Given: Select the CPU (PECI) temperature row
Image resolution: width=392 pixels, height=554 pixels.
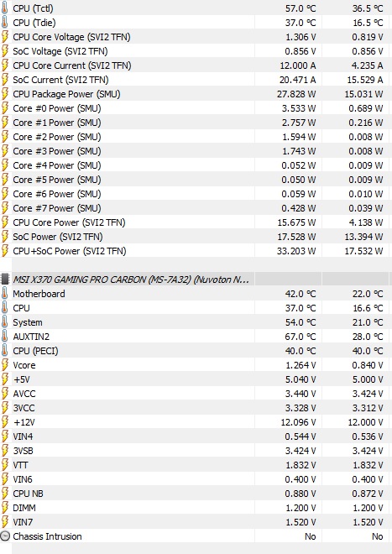Looking at the screenshot, I should point(196,351).
